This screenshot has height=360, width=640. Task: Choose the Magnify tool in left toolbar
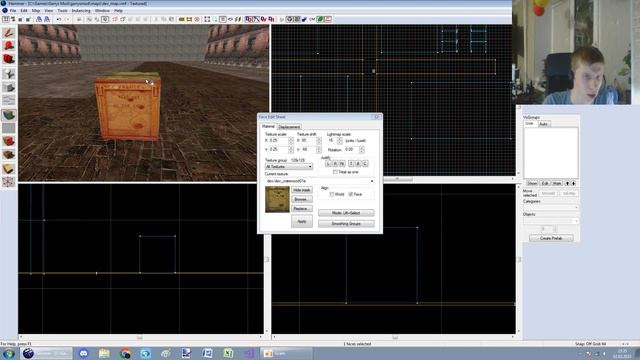pos(9,46)
